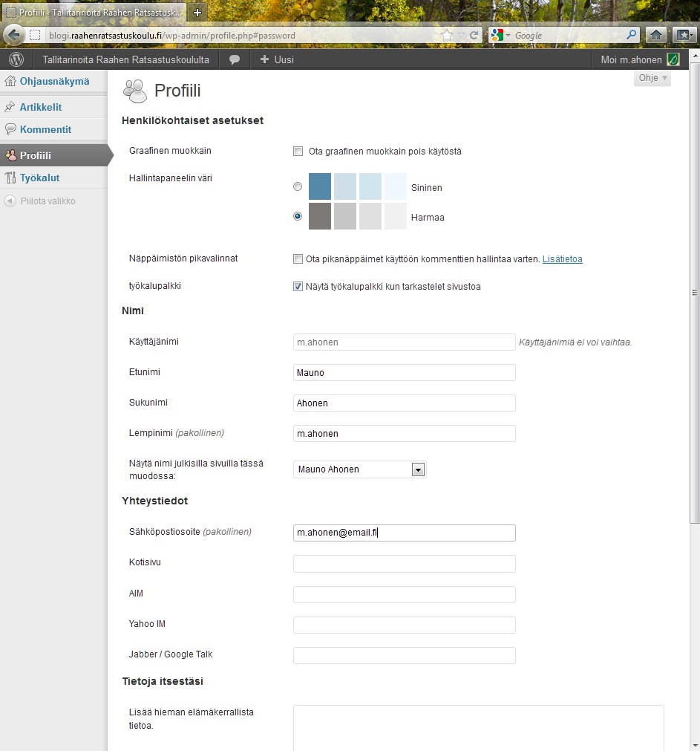Click Piilota valikko to collapse sidebar
700x751 pixels.
pyautogui.click(x=48, y=201)
